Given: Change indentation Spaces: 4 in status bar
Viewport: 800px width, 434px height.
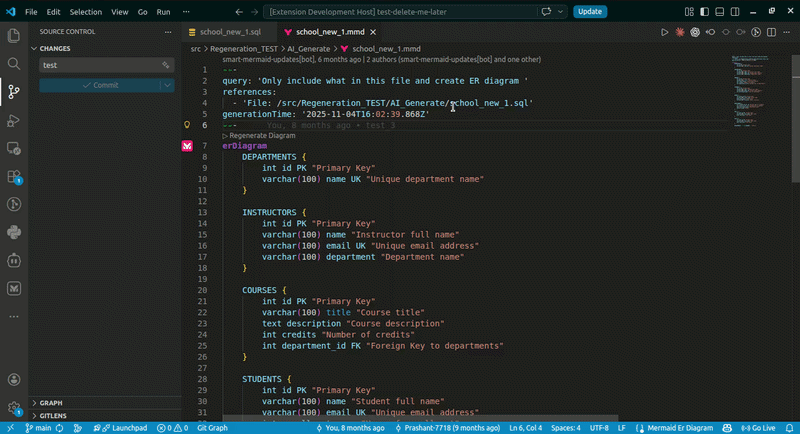Looking at the screenshot, I should click(x=565, y=428).
